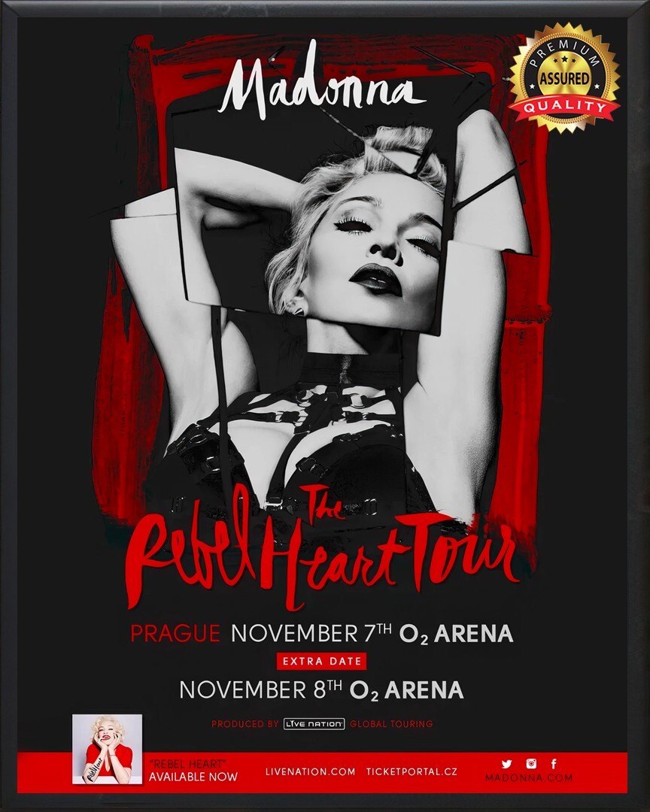Open the LIVENATION.COM link
The image size is (650, 812).
tap(311, 771)
